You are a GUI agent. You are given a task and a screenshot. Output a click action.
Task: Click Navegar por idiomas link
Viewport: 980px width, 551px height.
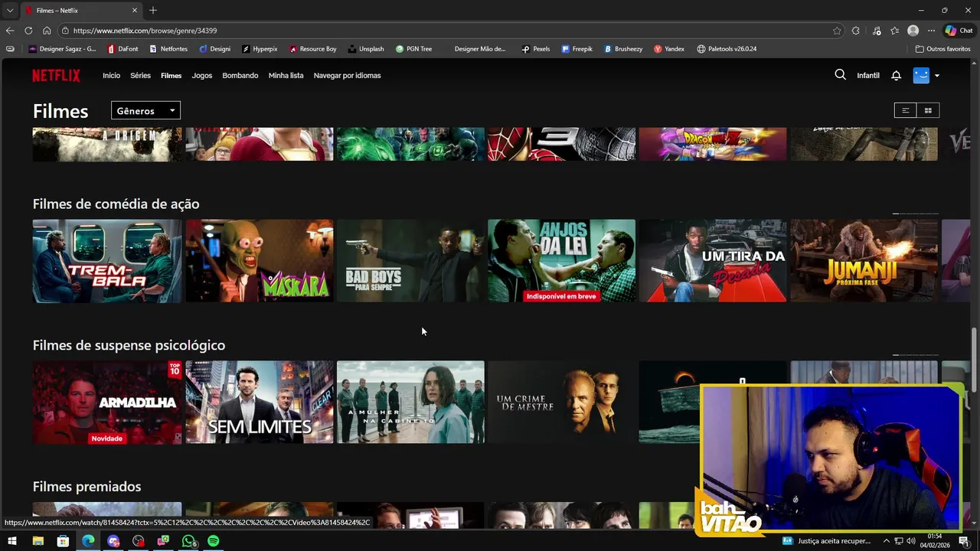tap(347, 76)
